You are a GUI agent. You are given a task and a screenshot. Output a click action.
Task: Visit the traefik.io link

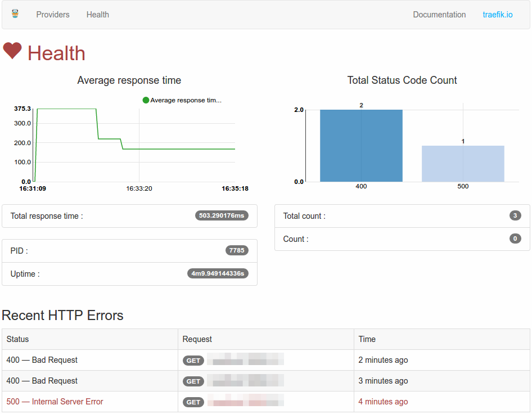pyautogui.click(x=498, y=14)
